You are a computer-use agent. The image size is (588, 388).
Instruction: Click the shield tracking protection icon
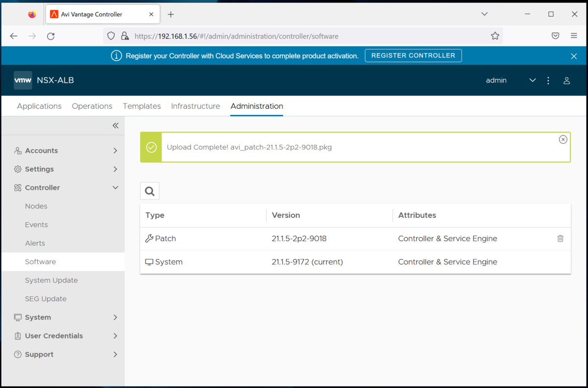[111, 36]
